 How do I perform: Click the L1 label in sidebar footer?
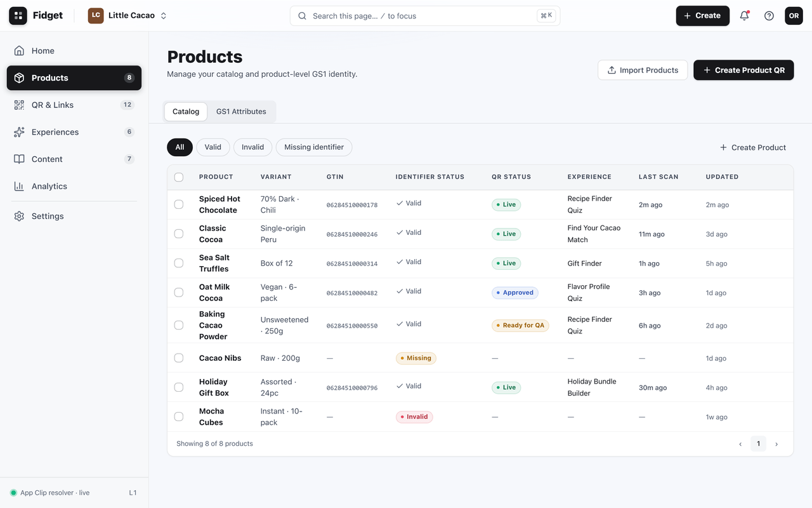click(x=133, y=493)
